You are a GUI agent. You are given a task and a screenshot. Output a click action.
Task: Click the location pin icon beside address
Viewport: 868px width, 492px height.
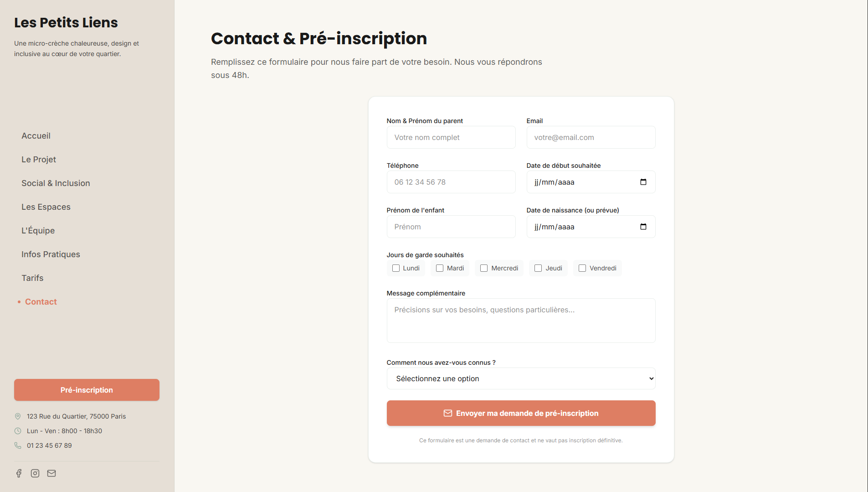(x=18, y=416)
